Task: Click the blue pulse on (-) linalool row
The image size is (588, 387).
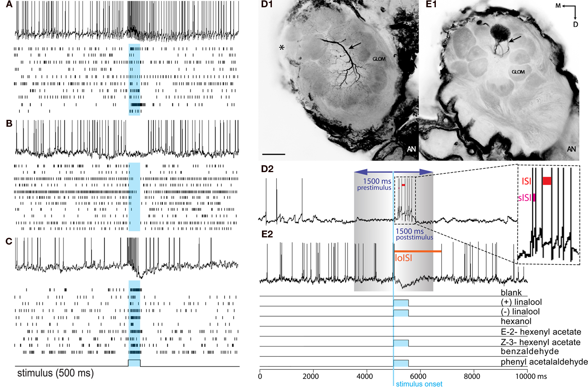Action: click(401, 313)
